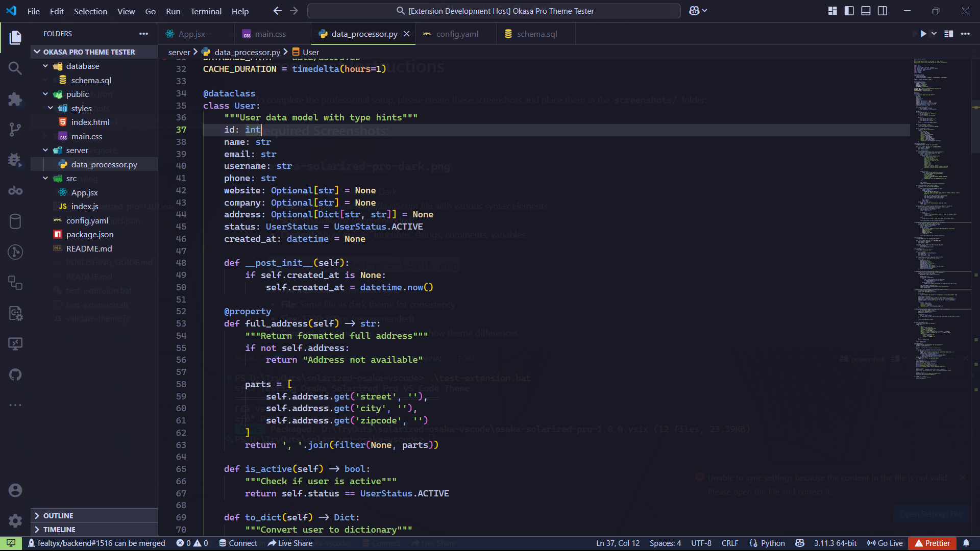Image resolution: width=980 pixels, height=551 pixels.
Task: Collapse the database folder
Action: coord(82,66)
